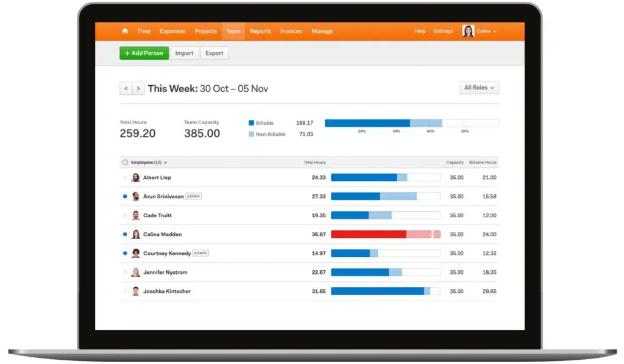Image resolution: width=624 pixels, height=364 pixels.
Task: Click the blue Billable legend swatch
Action: (251, 123)
